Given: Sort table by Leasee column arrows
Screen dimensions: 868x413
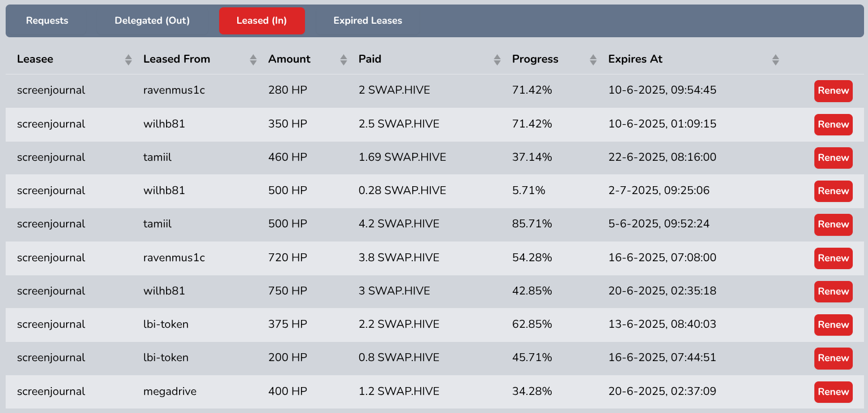Looking at the screenshot, I should 128,59.
